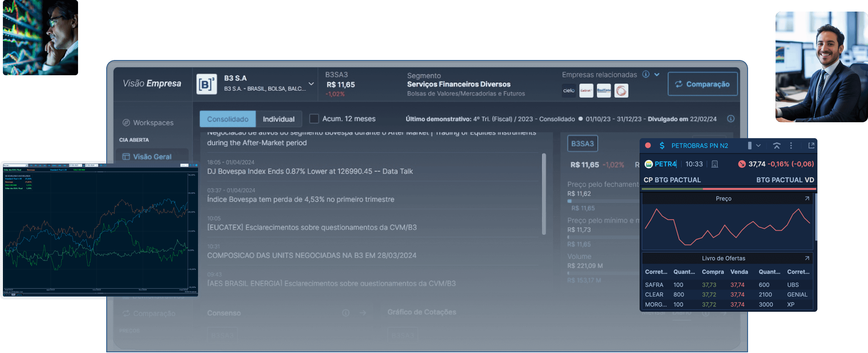
Task: Open the red swirl related company logo
Action: [x=621, y=90]
